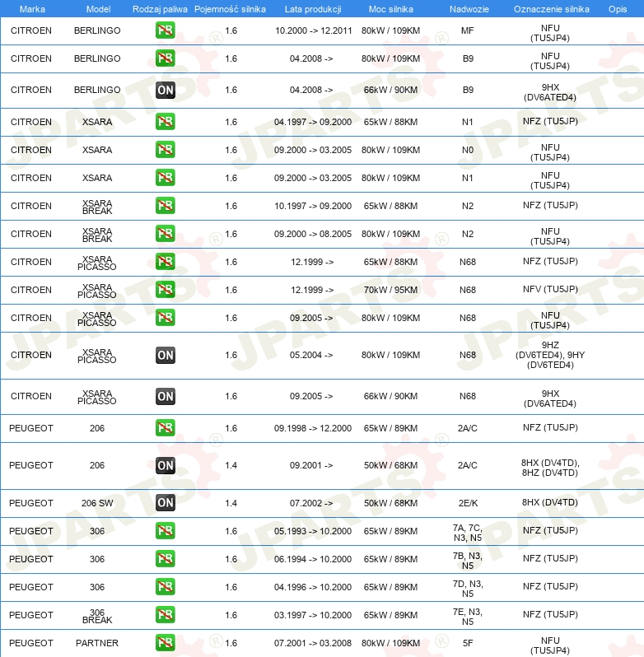This screenshot has height=657, width=644.
Task: Click date 07.2001 -> 03.2008
Action: pos(313,643)
